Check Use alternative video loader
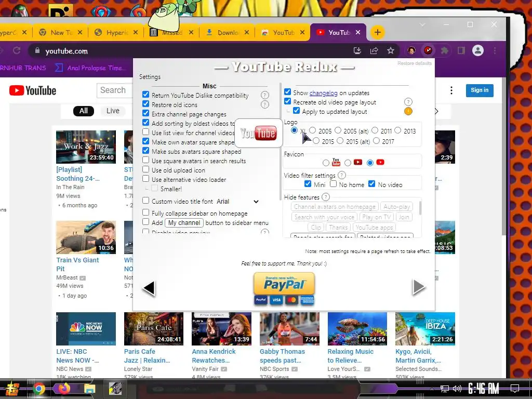Screen dimensions: 532x399 (145, 179)
